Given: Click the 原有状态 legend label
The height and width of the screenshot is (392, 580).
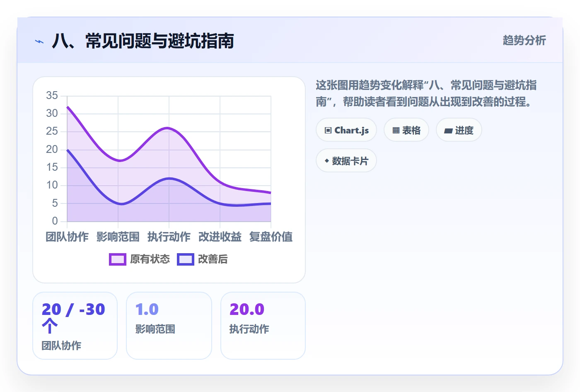Looking at the screenshot, I should (x=150, y=259).
